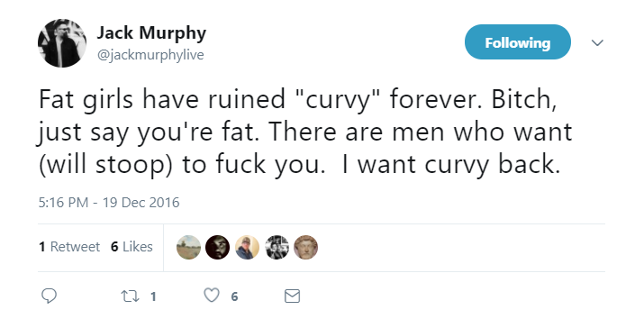This screenshot has width=644, height=328.
Task: Open the marble bust liker avatar
Action: pyautogui.click(x=305, y=247)
